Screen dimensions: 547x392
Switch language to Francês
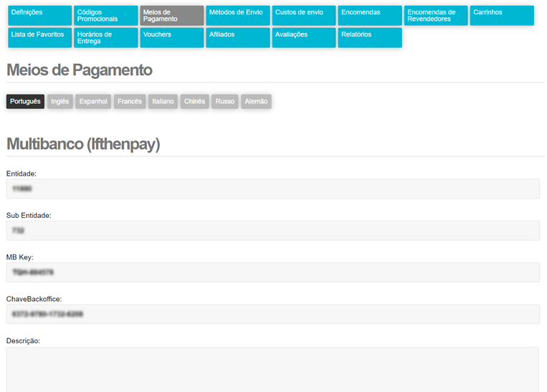(x=130, y=102)
